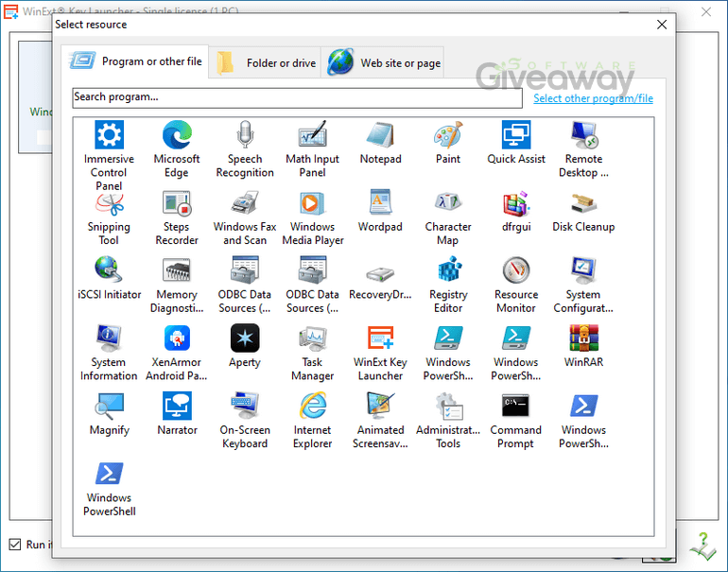Close the Select resource dialog
Viewport: 728px width, 572px height.
pos(662,25)
